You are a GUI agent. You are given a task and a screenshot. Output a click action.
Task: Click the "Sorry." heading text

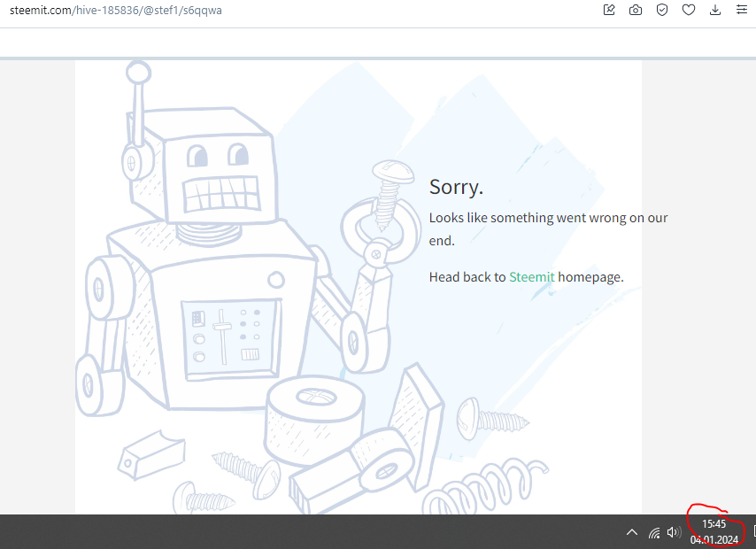click(x=456, y=187)
